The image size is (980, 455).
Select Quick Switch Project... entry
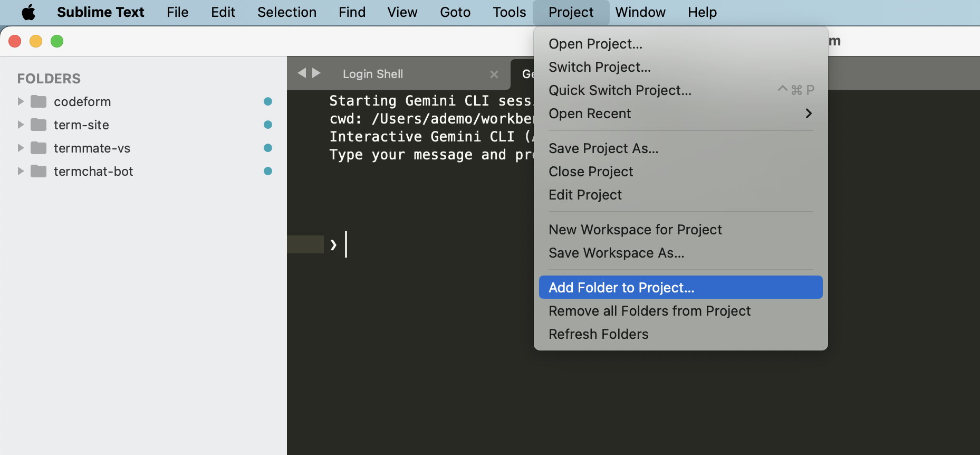(x=680, y=90)
